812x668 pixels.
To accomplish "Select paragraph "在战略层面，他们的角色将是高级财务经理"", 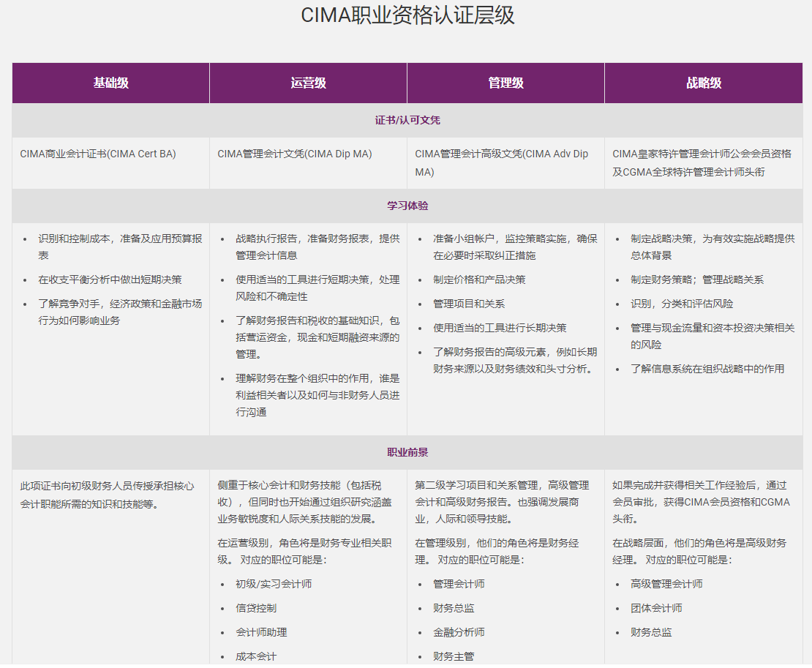I will pos(699,552).
